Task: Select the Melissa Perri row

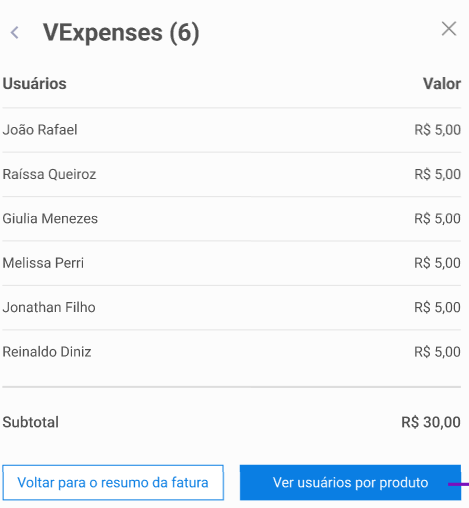Action: pos(232,263)
